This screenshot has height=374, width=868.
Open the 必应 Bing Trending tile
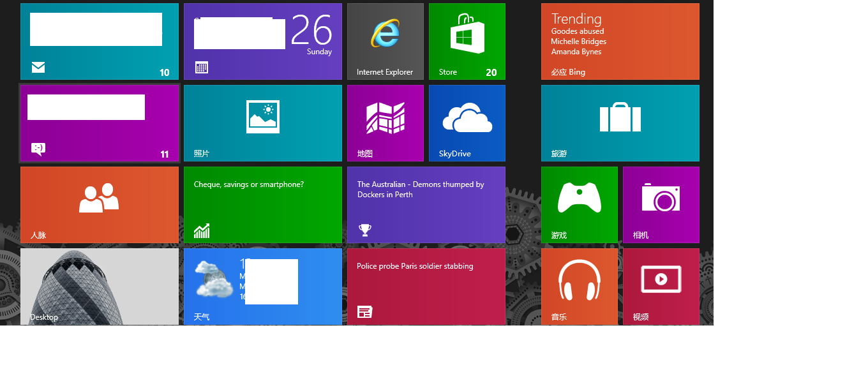point(620,41)
